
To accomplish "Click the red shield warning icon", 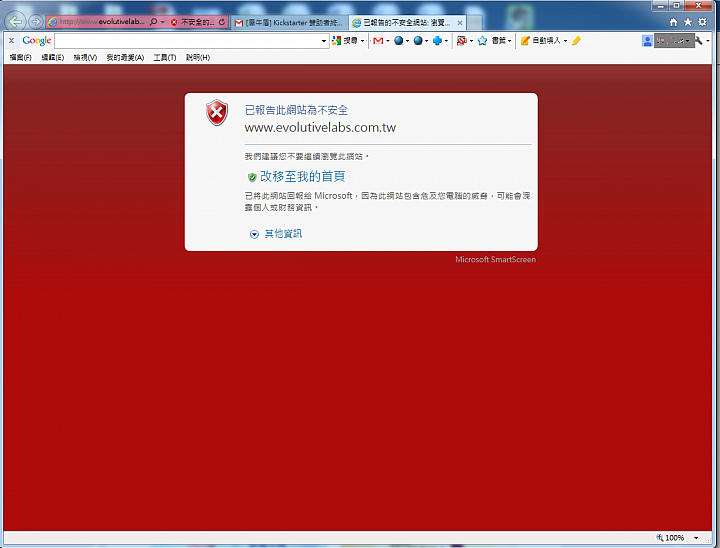I will 217,113.
